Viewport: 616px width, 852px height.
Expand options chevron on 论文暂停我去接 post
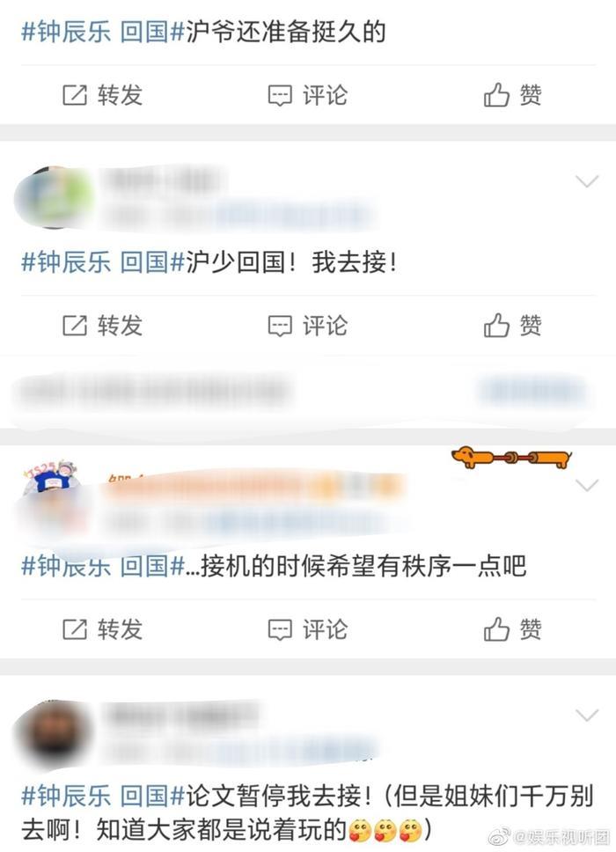[x=587, y=715]
